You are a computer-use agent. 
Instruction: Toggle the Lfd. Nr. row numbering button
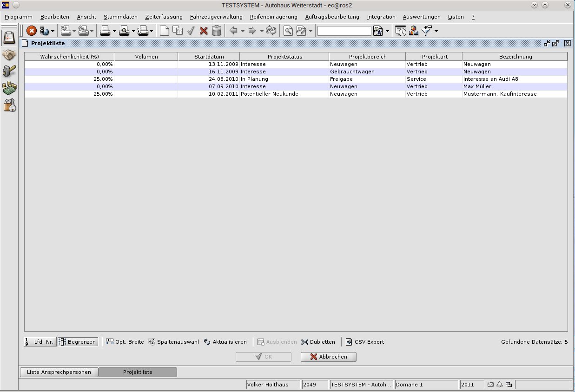point(40,342)
